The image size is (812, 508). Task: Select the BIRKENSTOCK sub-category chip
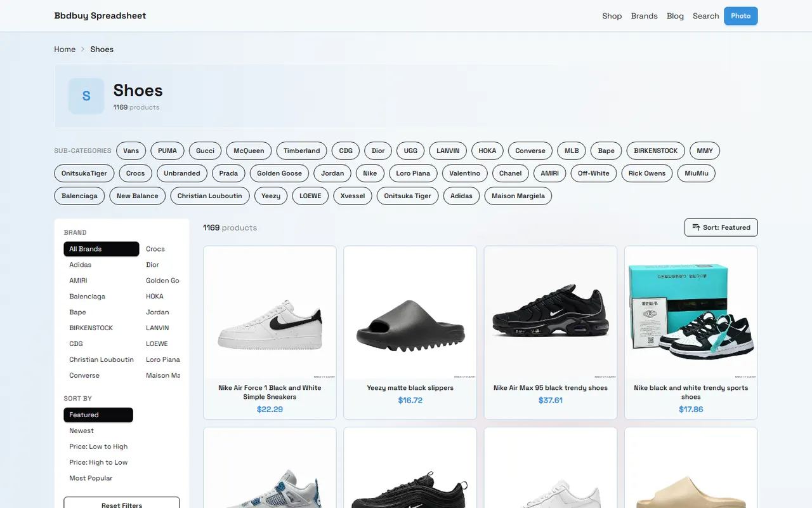pyautogui.click(x=656, y=151)
